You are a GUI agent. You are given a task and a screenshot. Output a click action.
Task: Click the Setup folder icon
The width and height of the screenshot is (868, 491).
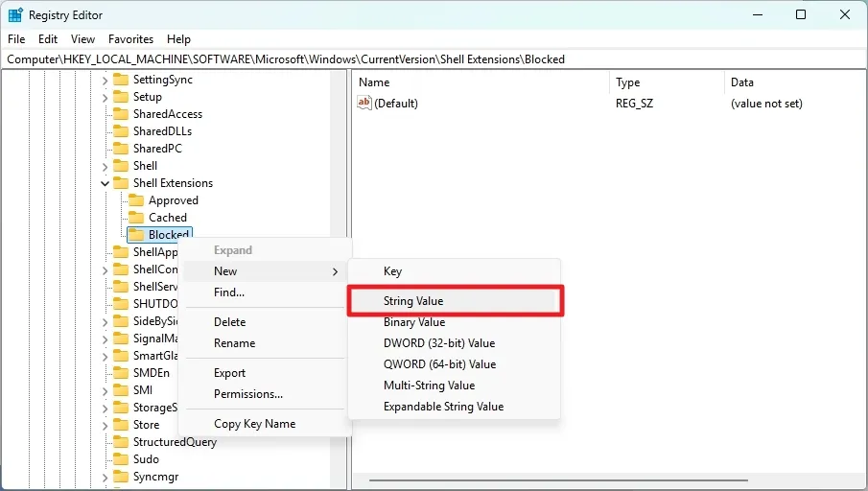[x=121, y=97]
